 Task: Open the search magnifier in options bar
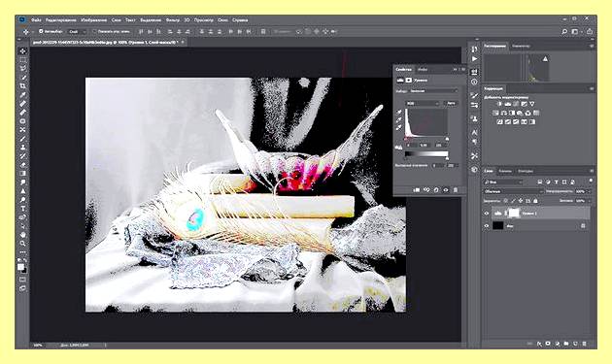564,32
